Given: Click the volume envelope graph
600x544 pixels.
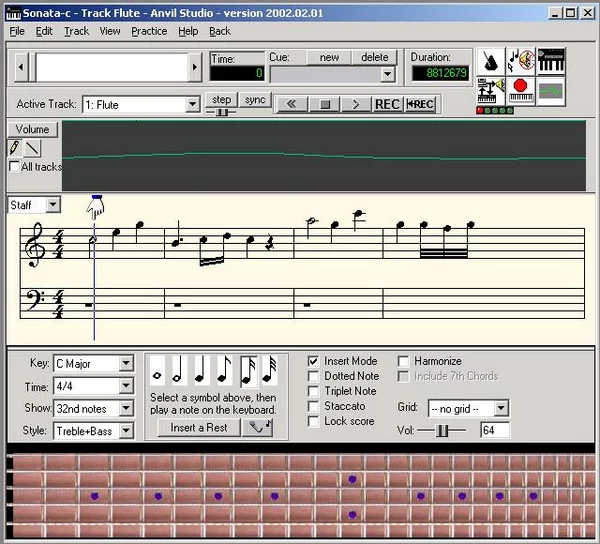Looking at the screenshot, I should (324, 155).
